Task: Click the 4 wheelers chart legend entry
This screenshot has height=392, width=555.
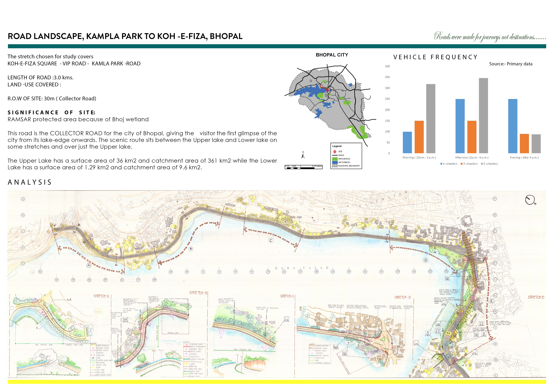Action: coord(449,164)
